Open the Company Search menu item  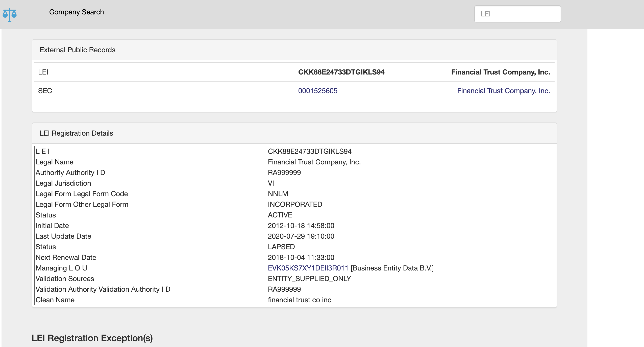(77, 12)
